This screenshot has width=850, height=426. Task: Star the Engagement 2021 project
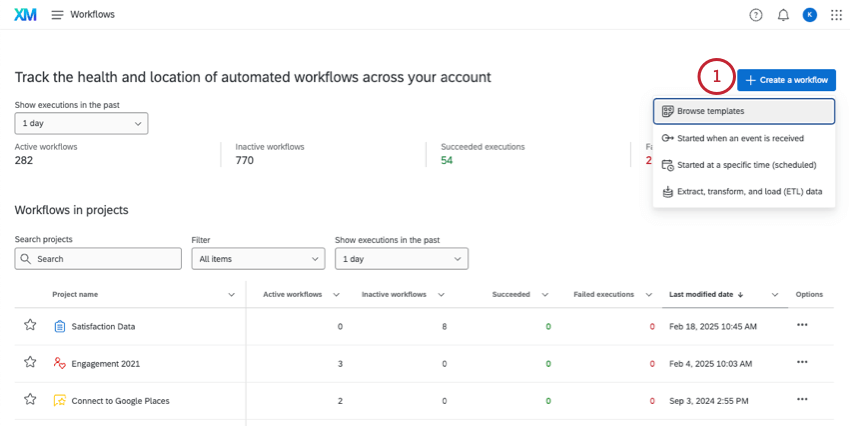click(30, 363)
